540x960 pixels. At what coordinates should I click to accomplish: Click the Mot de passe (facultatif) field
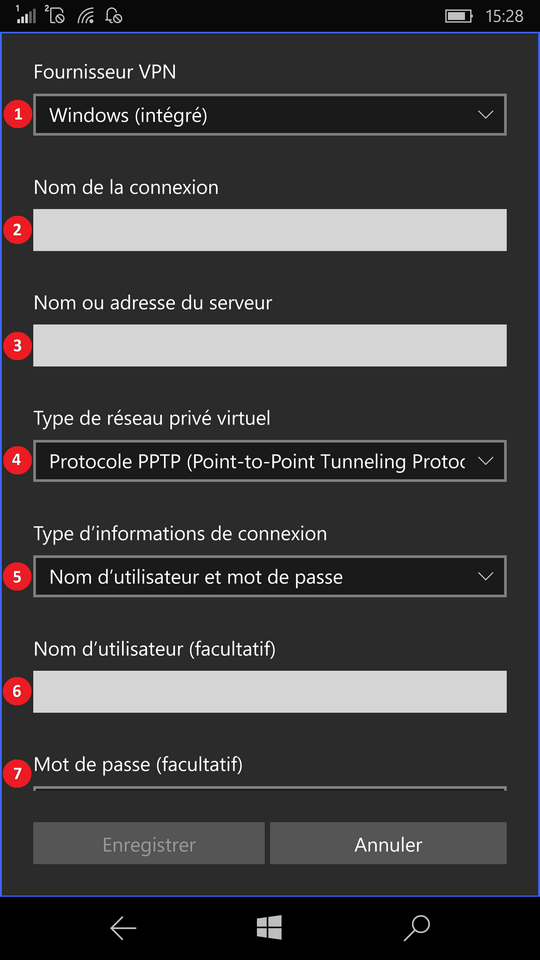coord(270,789)
